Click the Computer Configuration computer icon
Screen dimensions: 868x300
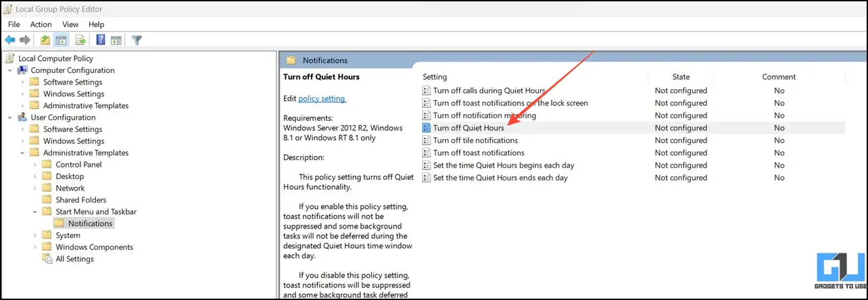tap(22, 70)
